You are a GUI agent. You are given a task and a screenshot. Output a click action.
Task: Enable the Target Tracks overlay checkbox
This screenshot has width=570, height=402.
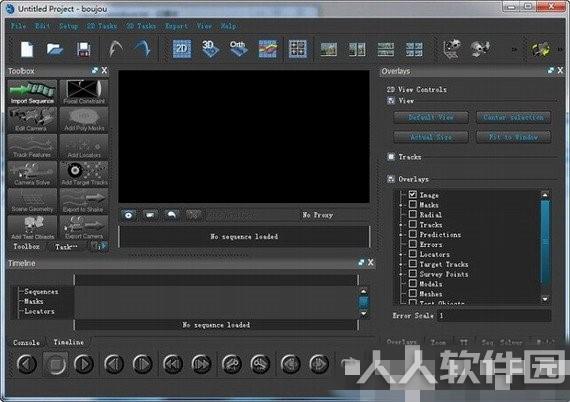click(x=413, y=264)
